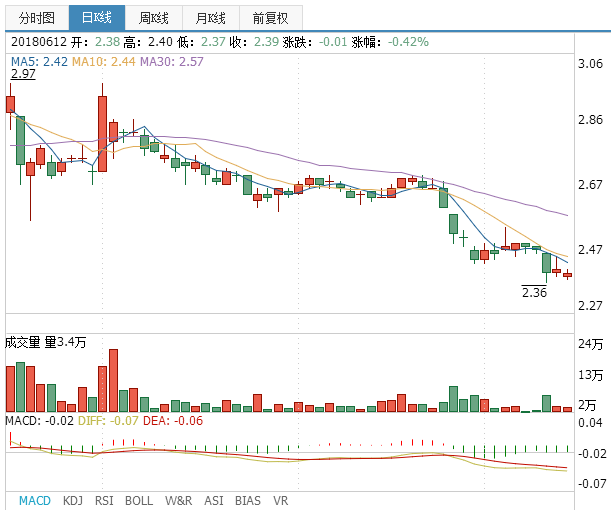Click the MA5: 2.42 legend label
This screenshot has width=611, height=510.
pos(39,62)
